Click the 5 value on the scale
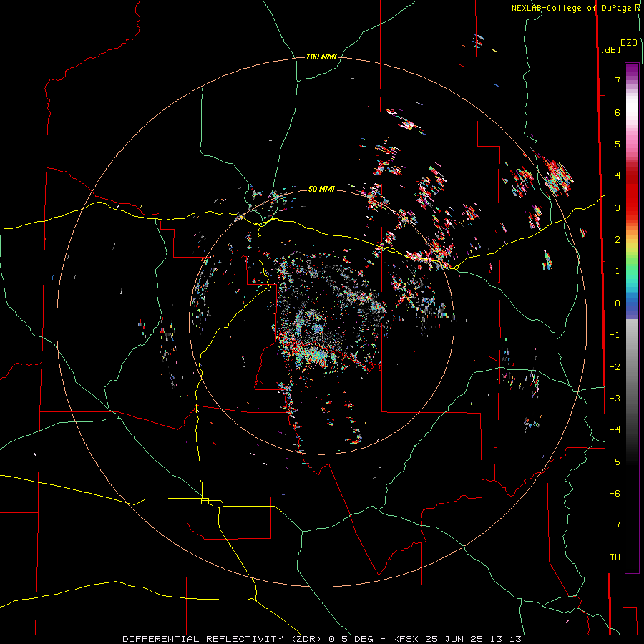This screenshot has width=644, height=644. coord(618,144)
